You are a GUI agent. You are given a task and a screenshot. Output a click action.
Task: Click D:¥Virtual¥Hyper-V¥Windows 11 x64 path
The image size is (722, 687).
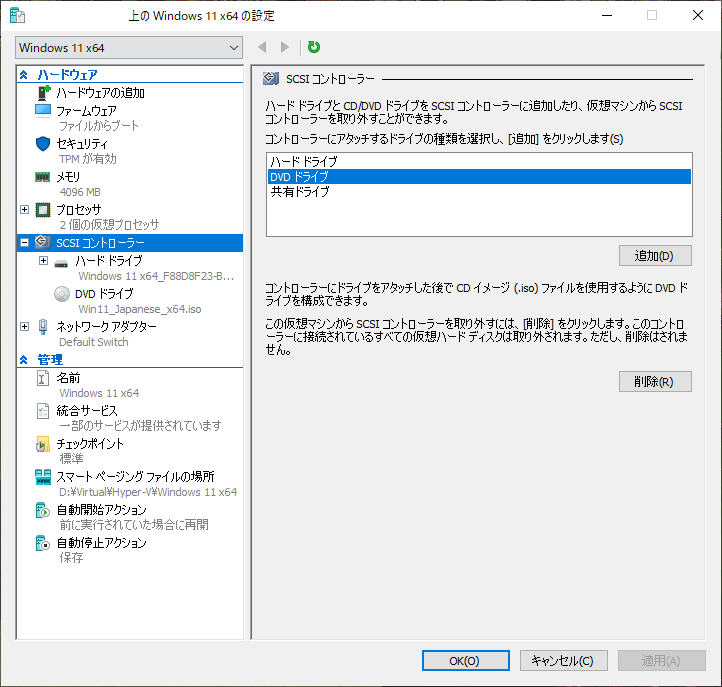[148, 492]
